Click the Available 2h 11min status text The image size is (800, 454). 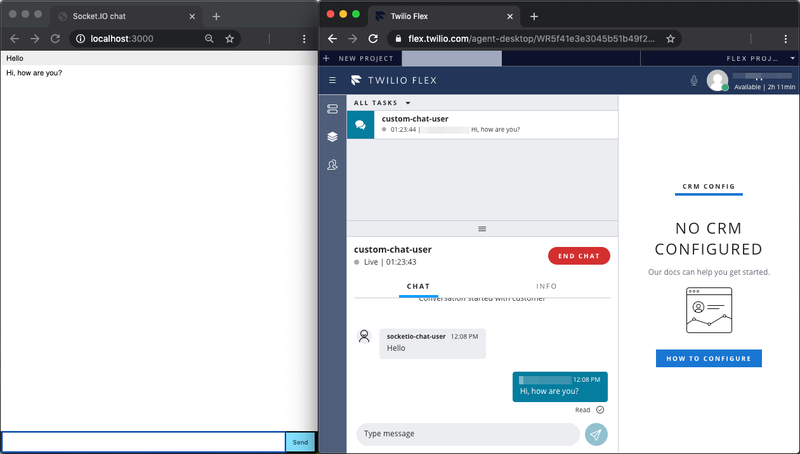764,87
